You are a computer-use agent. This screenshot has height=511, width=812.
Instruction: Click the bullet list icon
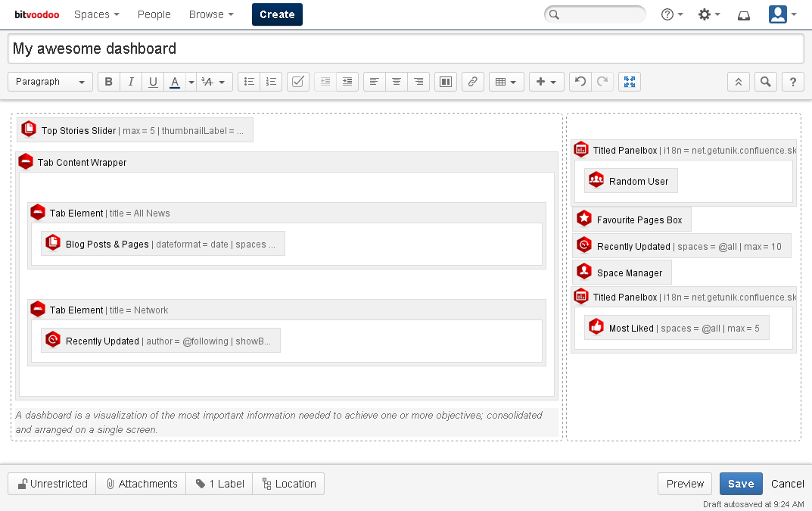point(249,82)
